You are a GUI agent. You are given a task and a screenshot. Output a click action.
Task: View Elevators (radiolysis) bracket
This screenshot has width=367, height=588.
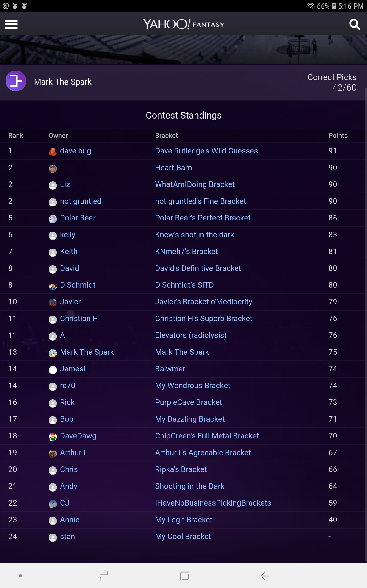point(191,335)
